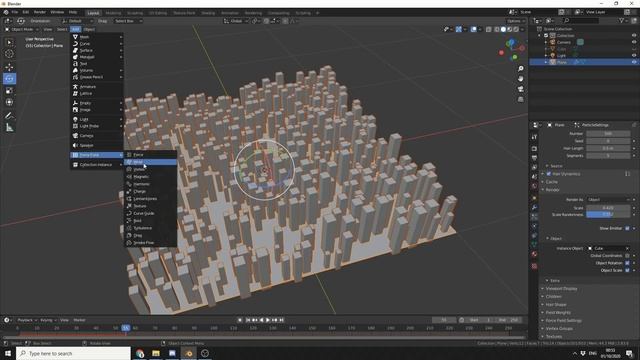The height and width of the screenshot is (360, 640).
Task: Click the zoom magnifier icon in viewport
Action: [520, 69]
